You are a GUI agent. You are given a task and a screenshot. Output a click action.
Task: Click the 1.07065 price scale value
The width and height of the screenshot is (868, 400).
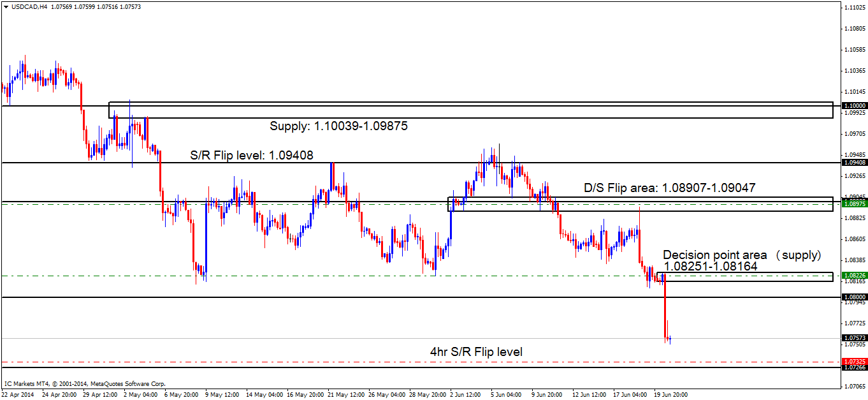[853, 387]
